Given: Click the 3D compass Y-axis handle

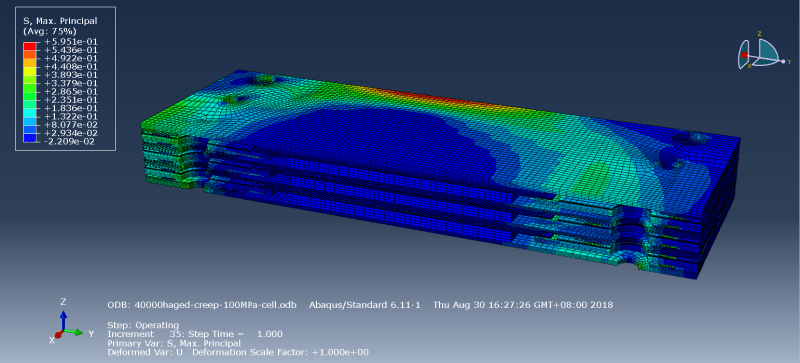Looking at the screenshot, I should tap(783, 61).
